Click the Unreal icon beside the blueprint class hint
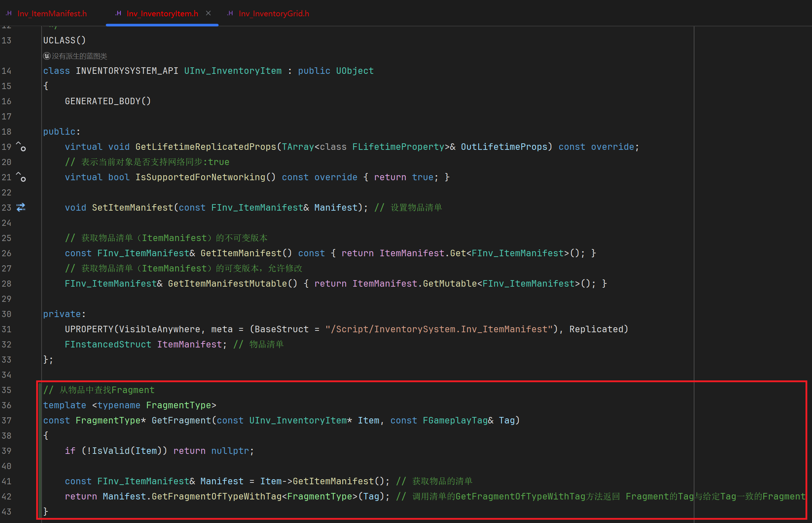This screenshot has height=523, width=812. click(x=47, y=56)
